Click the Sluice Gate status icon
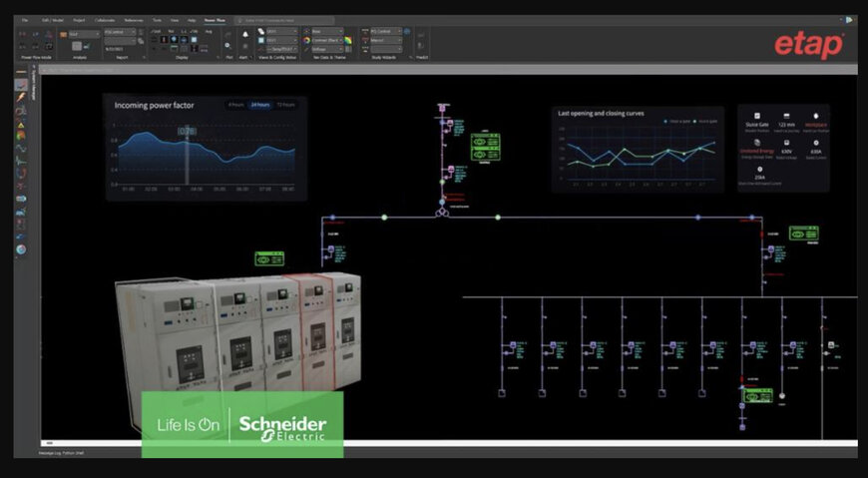 click(x=757, y=116)
